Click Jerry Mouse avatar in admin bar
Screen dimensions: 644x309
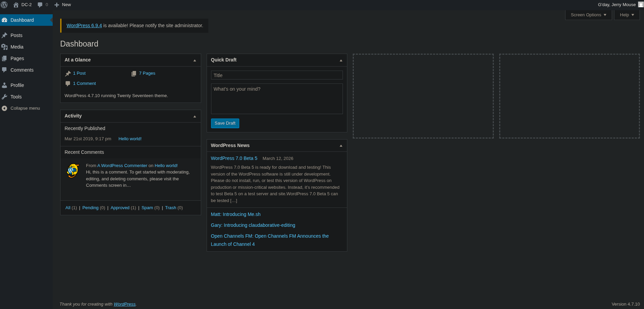641,5
